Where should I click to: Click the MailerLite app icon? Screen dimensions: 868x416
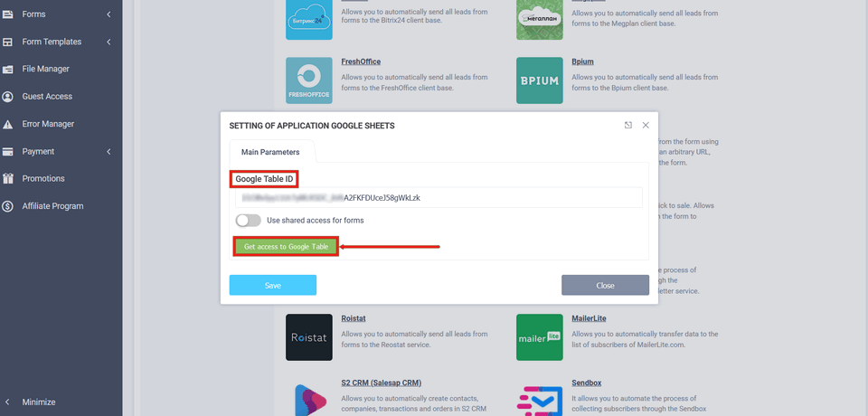click(x=539, y=337)
